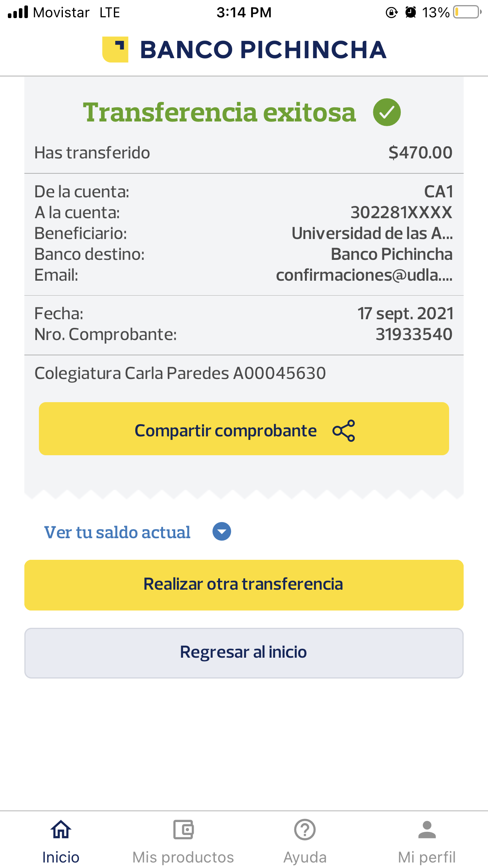Expand balance with the blue arrow
Image resolution: width=488 pixels, height=868 pixels.
[222, 532]
